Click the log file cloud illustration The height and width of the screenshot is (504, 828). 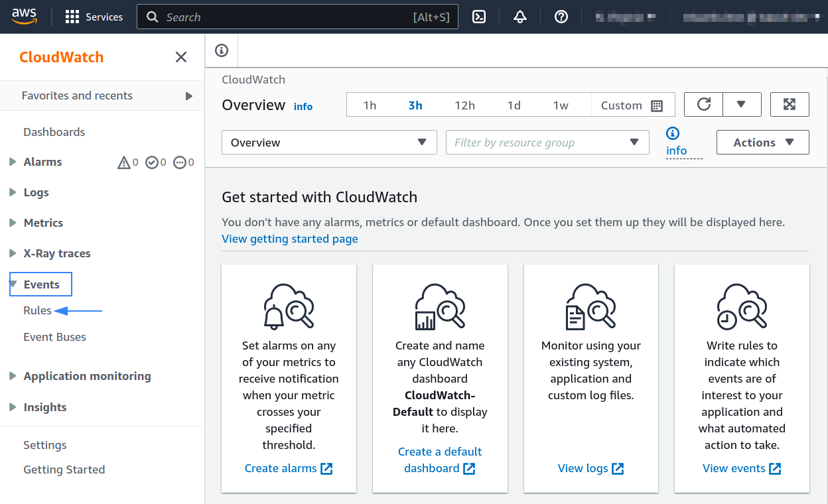pyautogui.click(x=591, y=306)
